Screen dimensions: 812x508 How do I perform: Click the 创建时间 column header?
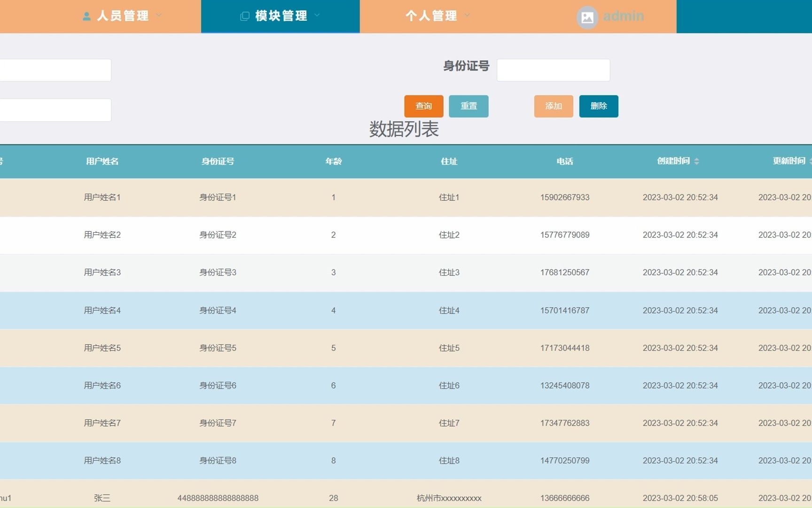[673, 161]
